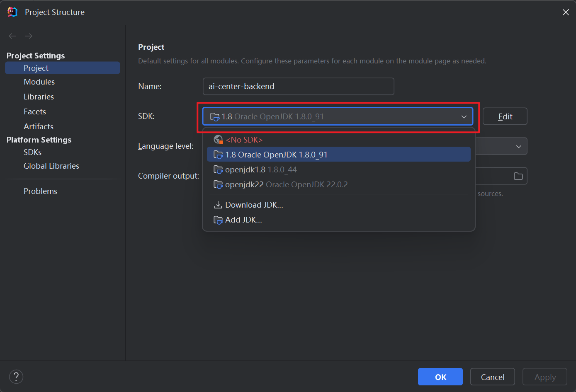The width and height of the screenshot is (576, 392).
Task: Click the project Name text field
Action: click(298, 86)
